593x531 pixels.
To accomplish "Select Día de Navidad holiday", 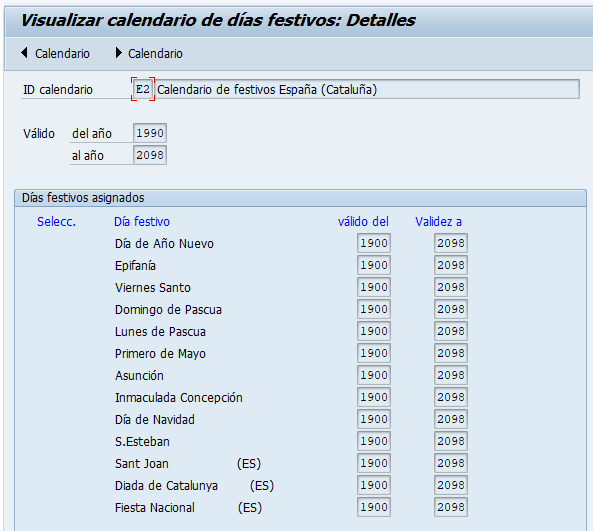I will tap(155, 419).
